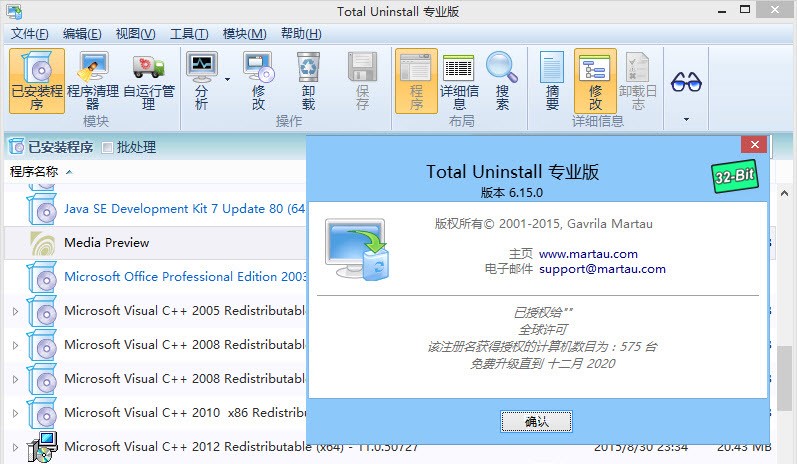
Task: Toggle the 批处理 checkbox
Action: click(107, 147)
